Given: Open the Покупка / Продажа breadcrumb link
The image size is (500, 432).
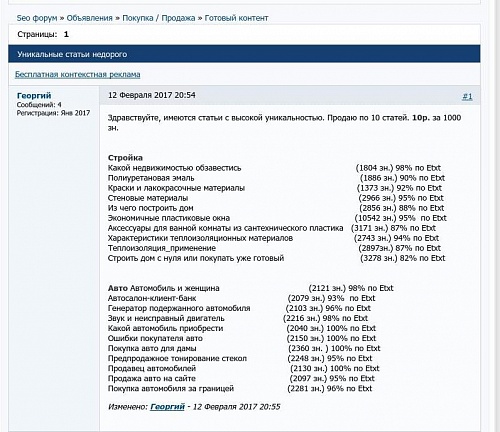Looking at the screenshot, I should 159,18.
